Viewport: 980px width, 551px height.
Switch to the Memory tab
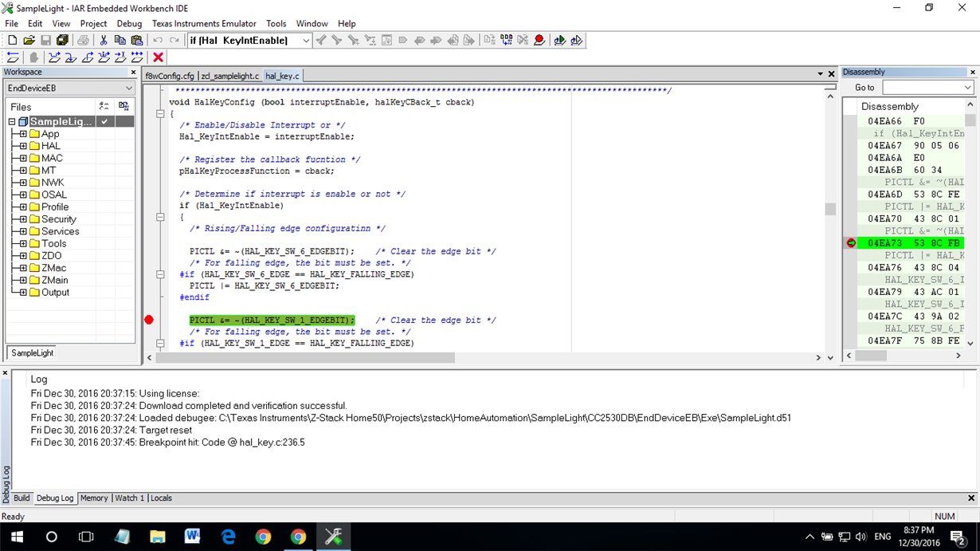click(x=94, y=498)
